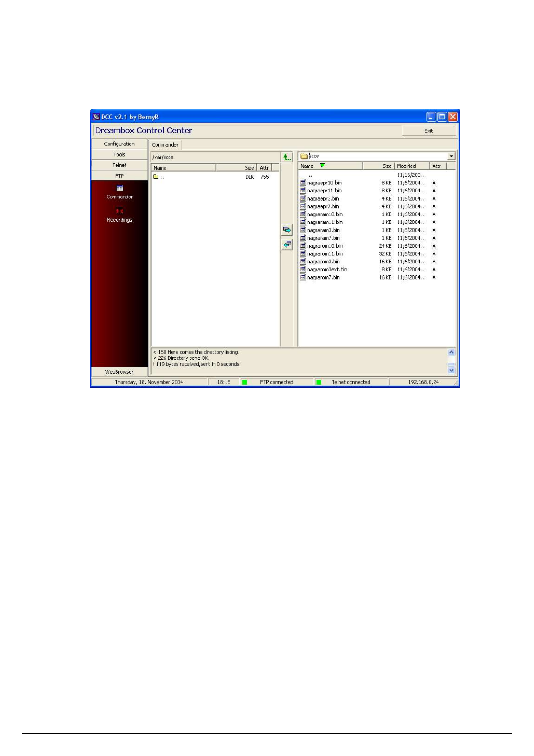Open the Configuration section
Screen dimensions: 534x756
point(119,144)
